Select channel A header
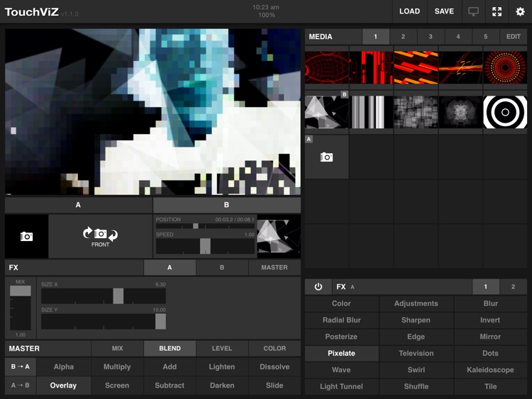 coord(78,205)
